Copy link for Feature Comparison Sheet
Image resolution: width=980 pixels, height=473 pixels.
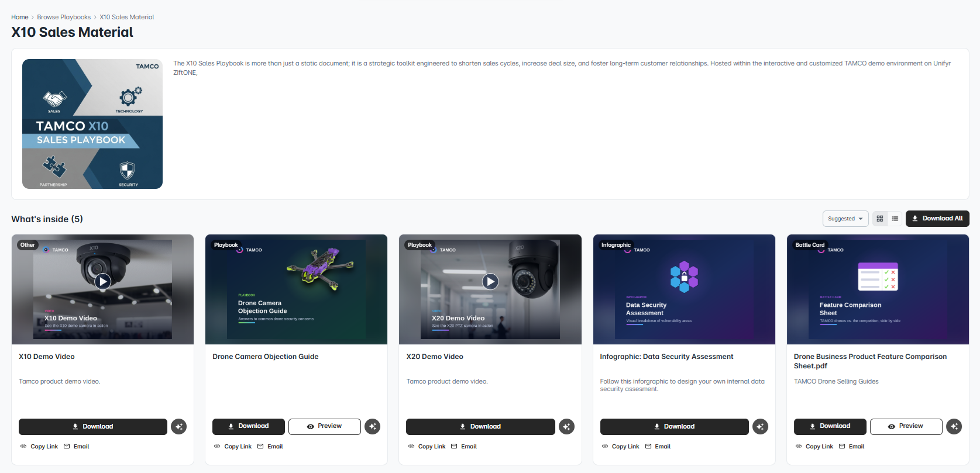(814, 447)
